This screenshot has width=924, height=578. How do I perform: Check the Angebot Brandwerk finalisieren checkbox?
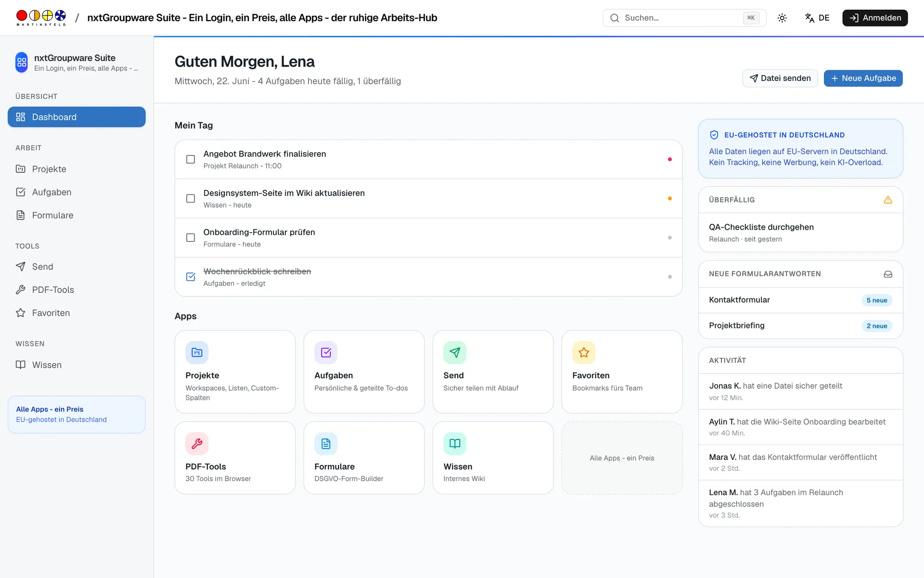pyautogui.click(x=191, y=159)
